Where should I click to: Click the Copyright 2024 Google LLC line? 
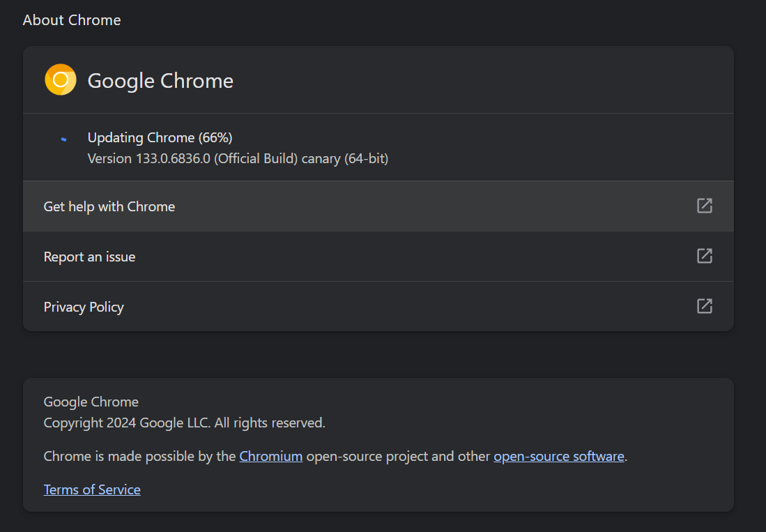[184, 423]
